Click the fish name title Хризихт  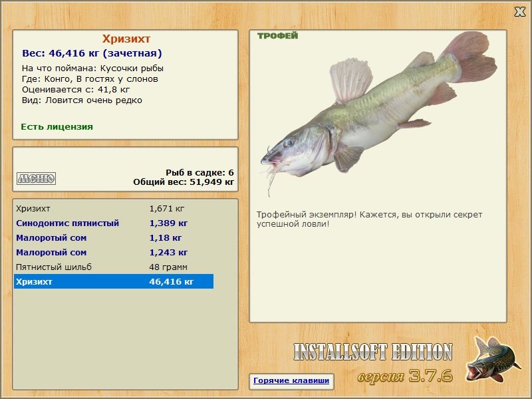(126, 39)
